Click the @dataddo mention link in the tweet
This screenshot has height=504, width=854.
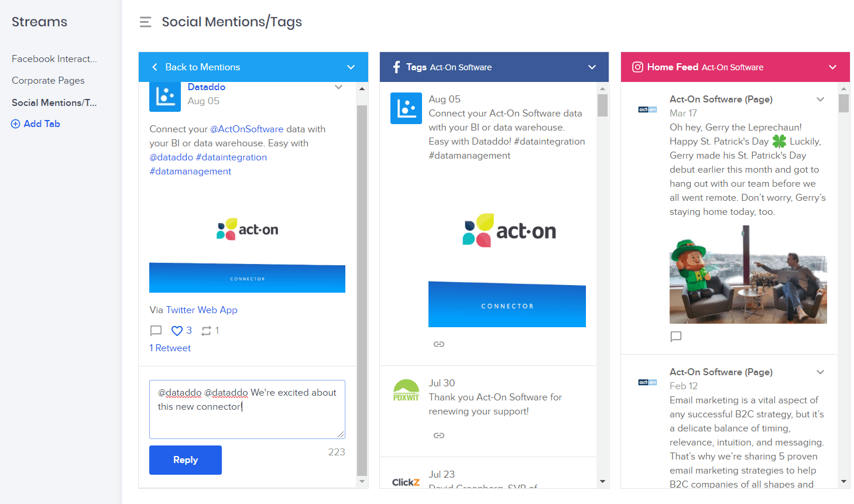(171, 157)
